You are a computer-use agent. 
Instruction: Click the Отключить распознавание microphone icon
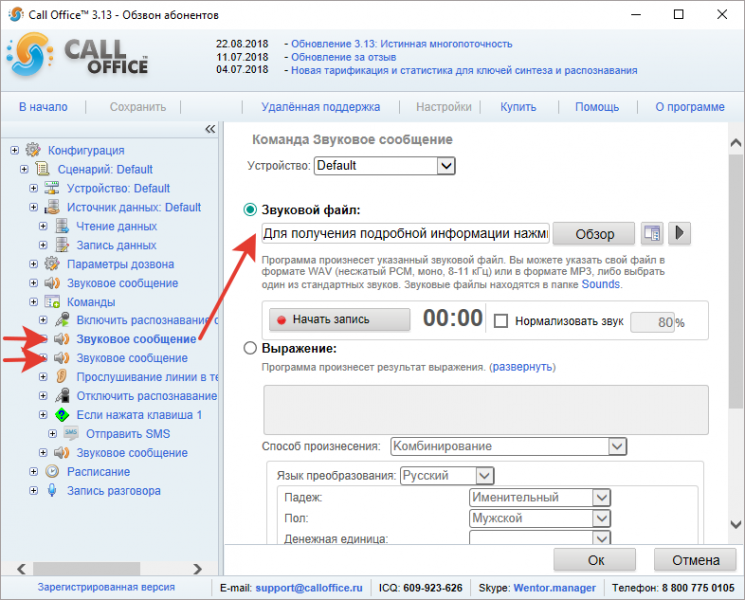pyautogui.click(x=62, y=395)
